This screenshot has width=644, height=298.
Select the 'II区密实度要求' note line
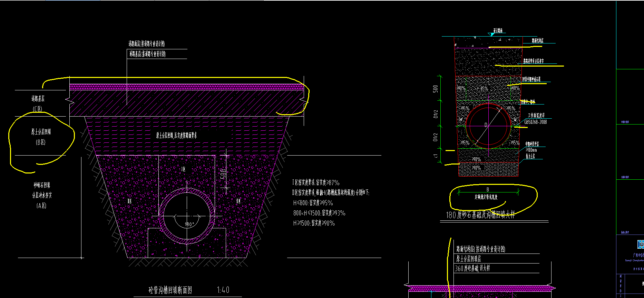tap(330, 193)
